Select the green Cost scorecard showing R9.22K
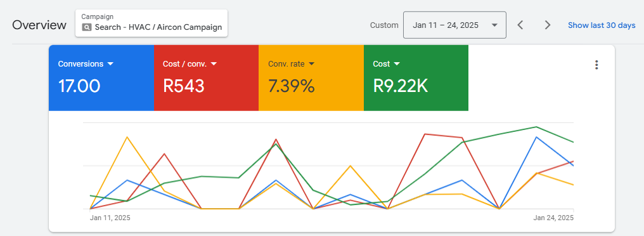 click(x=416, y=78)
